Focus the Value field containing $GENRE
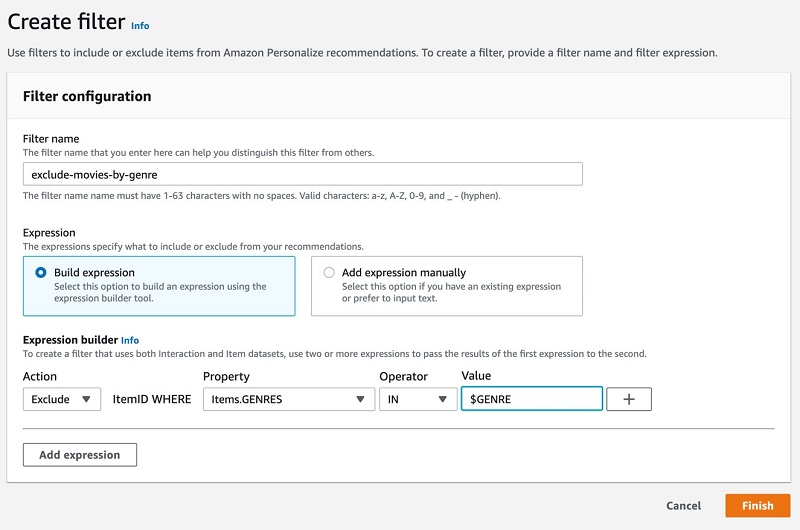The image size is (800, 530). pyautogui.click(x=531, y=399)
